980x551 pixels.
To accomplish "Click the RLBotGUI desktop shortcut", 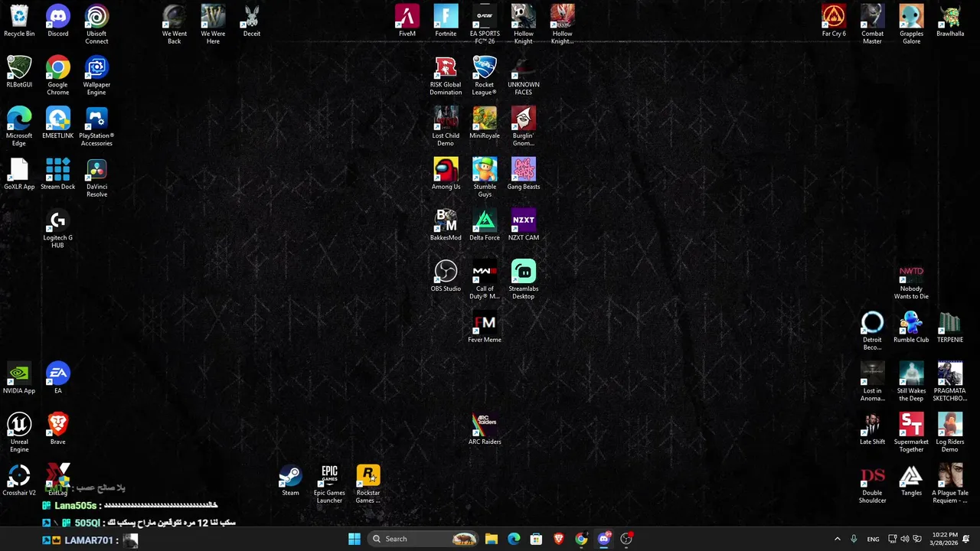I will pyautogui.click(x=19, y=72).
